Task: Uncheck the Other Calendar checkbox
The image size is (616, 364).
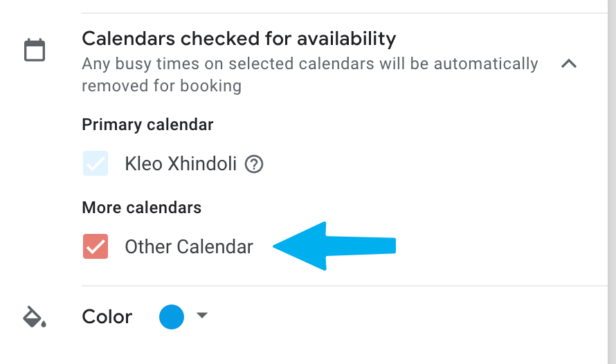Action: 96,246
